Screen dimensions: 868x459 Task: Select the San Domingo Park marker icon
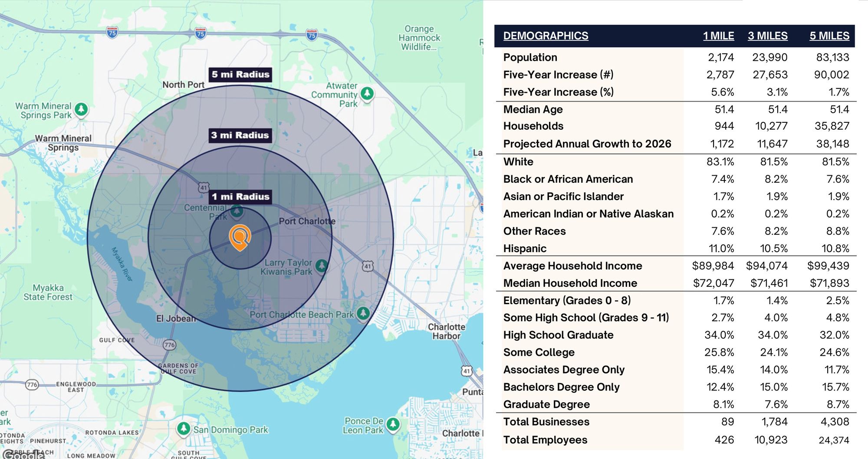pos(184,429)
